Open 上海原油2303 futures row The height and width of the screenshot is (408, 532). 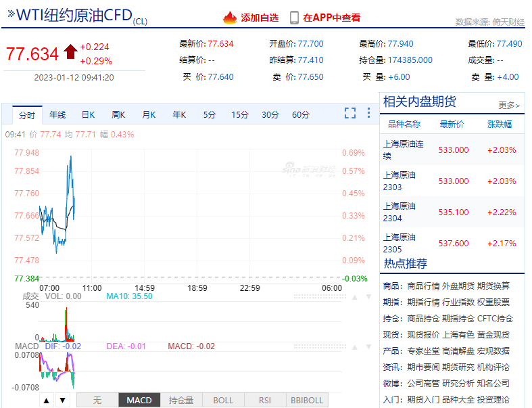click(x=452, y=181)
